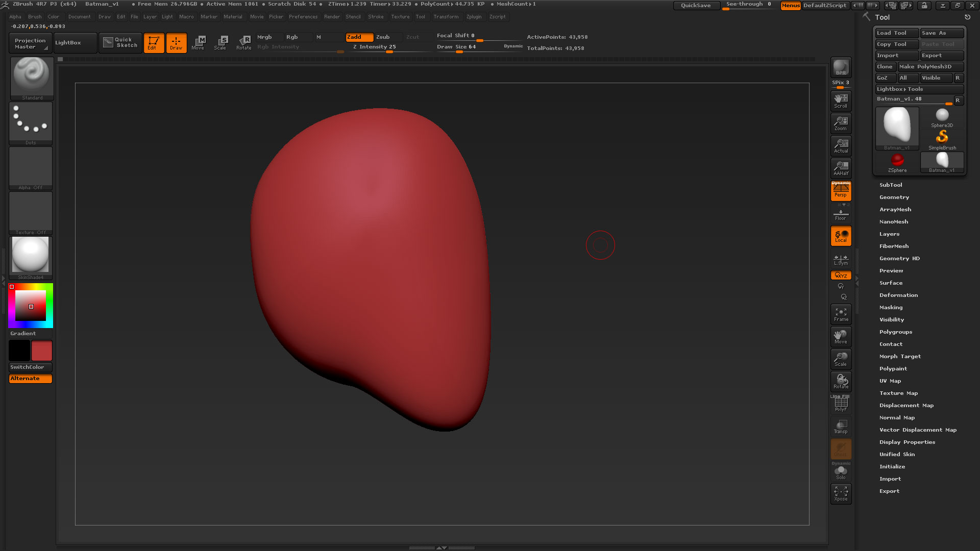This screenshot has width=980, height=551.
Task: Click the QuickSave button
Action: coord(696,5)
